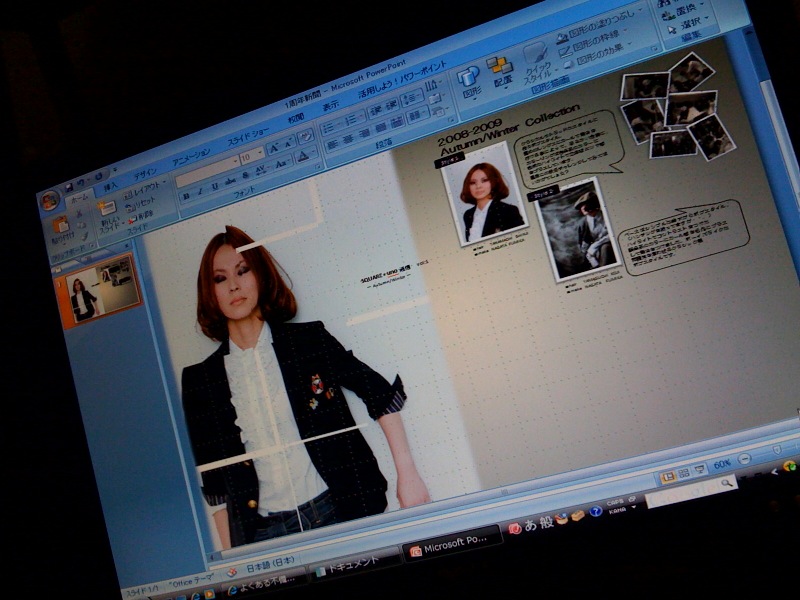
Task: Switch to the Animations (アニメーション) tab
Action: coord(190,158)
